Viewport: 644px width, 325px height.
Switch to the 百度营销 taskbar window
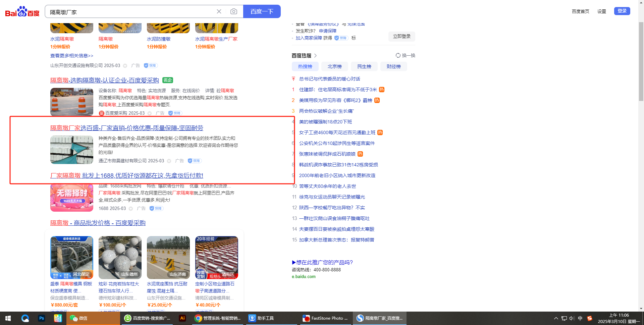(x=147, y=318)
